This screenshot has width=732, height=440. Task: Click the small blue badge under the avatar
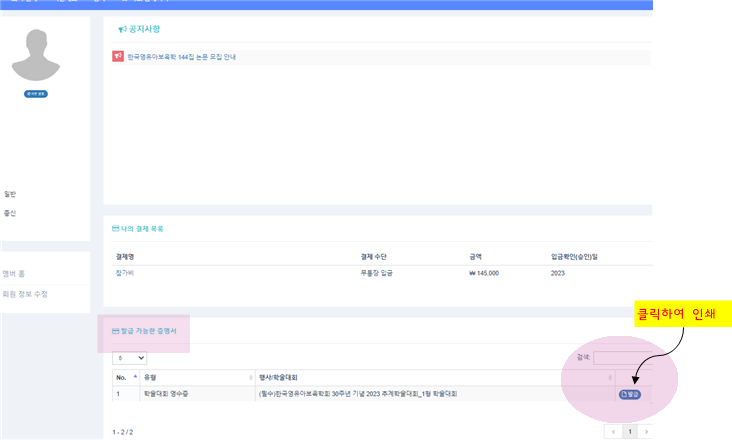[x=36, y=93]
